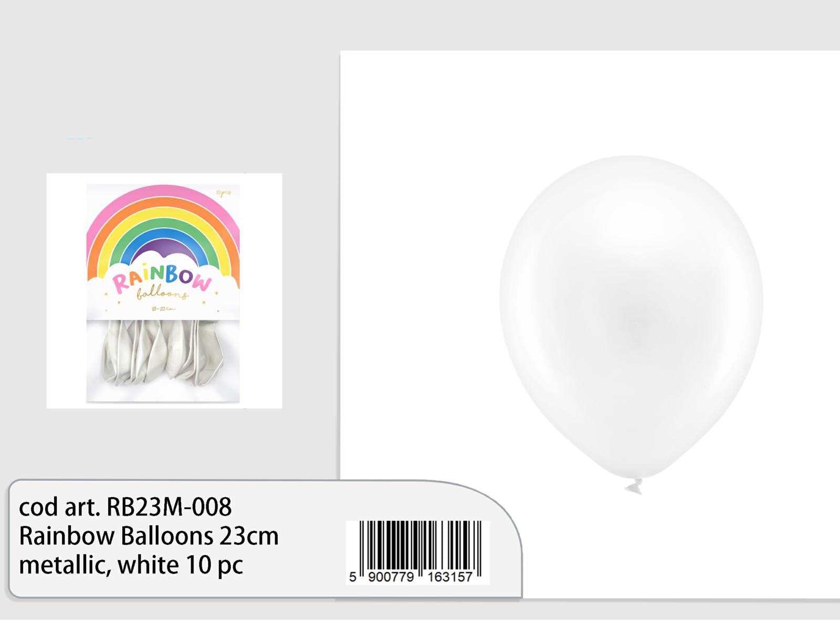Screen dimensions: 840x620
Task: Click the Rainbow balloons package thumbnail
Action: pyautogui.click(x=163, y=293)
